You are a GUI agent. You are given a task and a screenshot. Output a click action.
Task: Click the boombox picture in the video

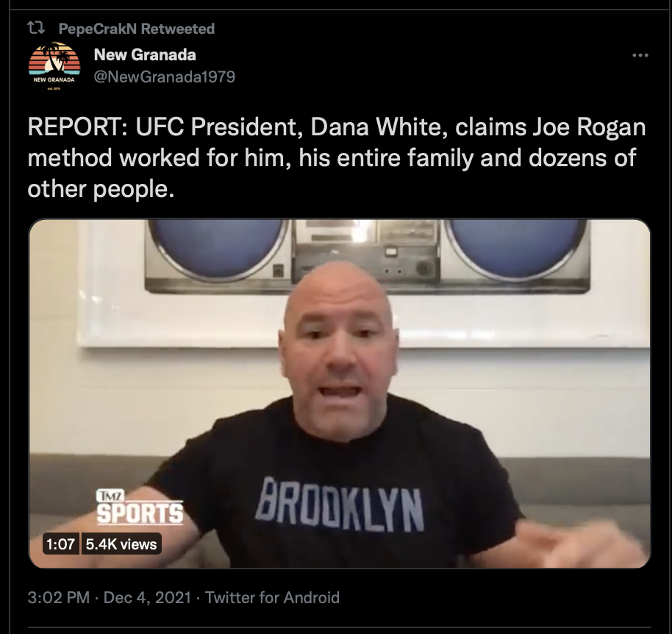click(x=366, y=257)
